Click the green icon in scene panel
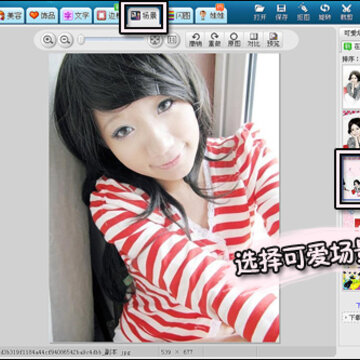Image resolution: width=360 pixels, height=360 pixels. tap(347, 46)
